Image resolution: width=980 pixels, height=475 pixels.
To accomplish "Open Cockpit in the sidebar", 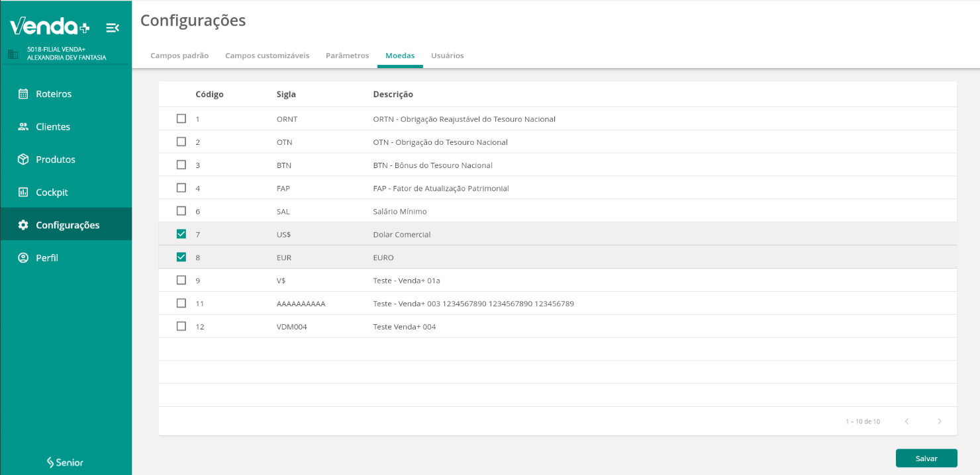I will (66, 193).
